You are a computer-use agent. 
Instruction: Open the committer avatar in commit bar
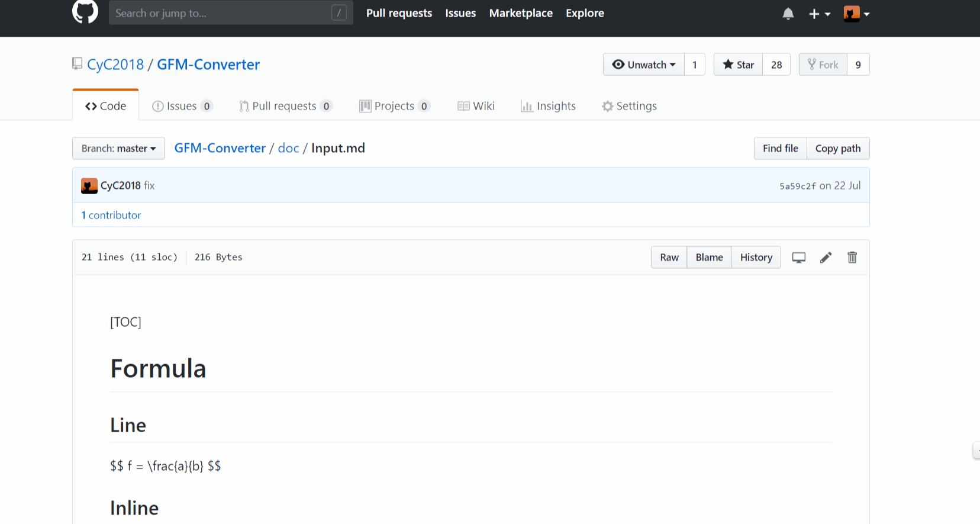click(89, 186)
